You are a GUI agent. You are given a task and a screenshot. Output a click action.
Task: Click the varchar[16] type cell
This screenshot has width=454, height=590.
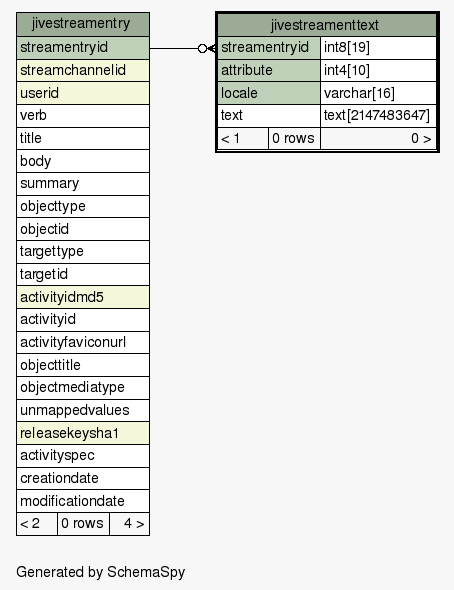click(x=378, y=93)
